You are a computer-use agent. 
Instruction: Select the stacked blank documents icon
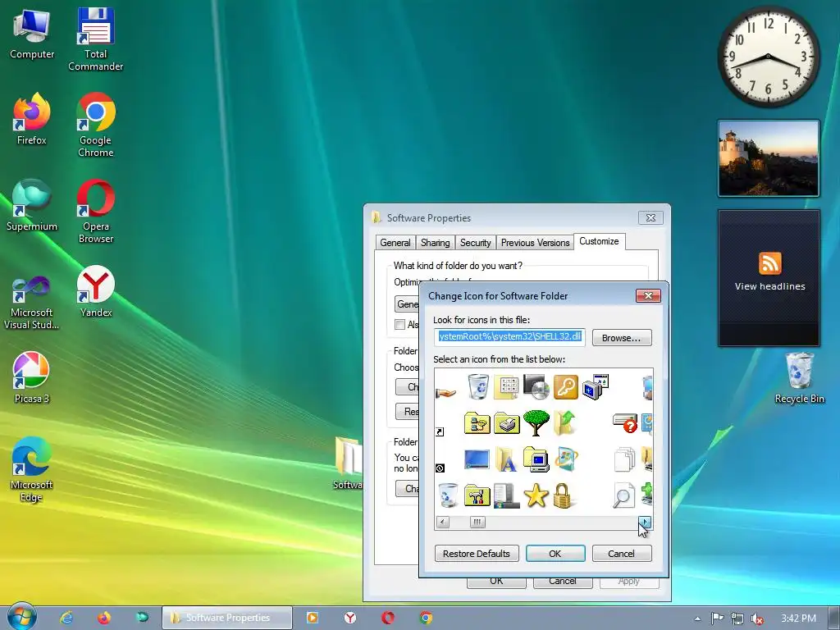pyautogui.click(x=624, y=459)
